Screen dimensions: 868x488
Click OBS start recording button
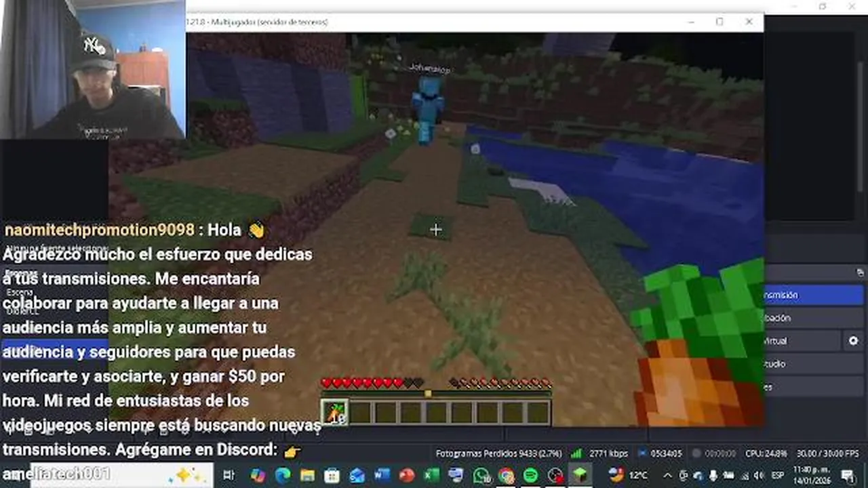[x=814, y=318]
